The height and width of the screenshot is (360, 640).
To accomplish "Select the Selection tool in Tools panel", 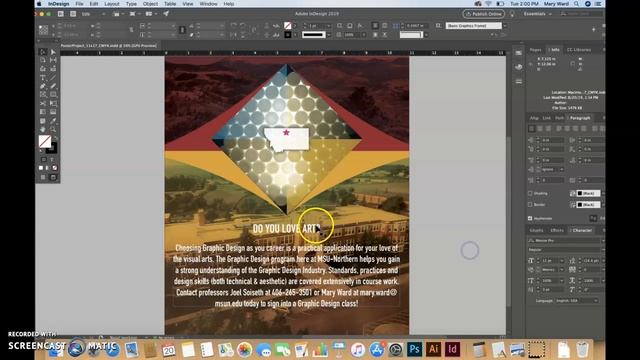I will 43,52.
